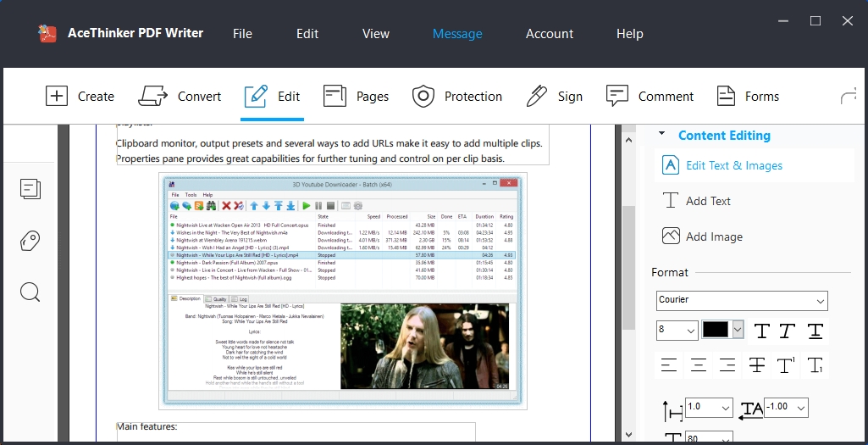The width and height of the screenshot is (868, 445).
Task: Open the bookmarks tag panel in sidebar
Action: click(x=30, y=241)
